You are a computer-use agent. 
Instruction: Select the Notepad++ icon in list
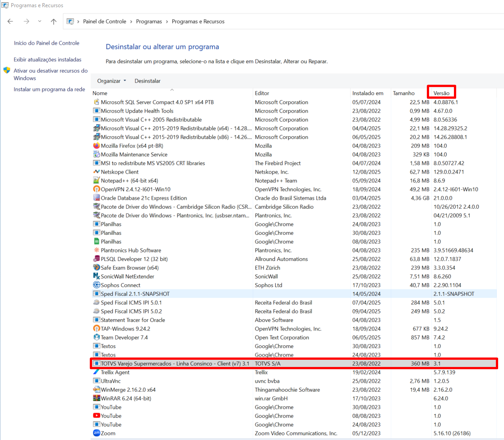[97, 180]
